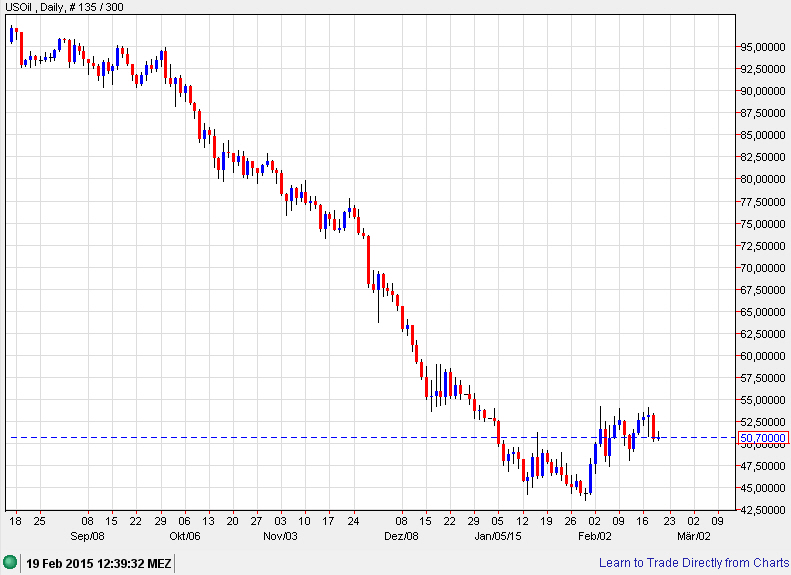
Task: Click the 72,50000 price axis label
Action: tap(763, 246)
